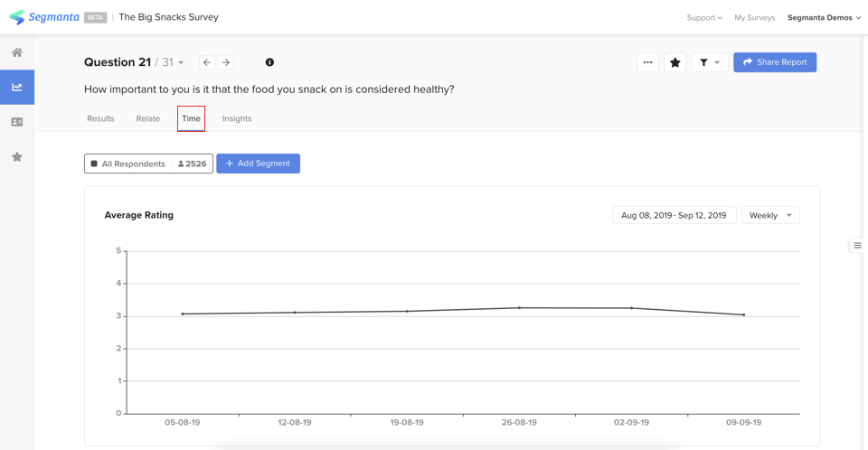Screen dimensions: 868x450
Task: Open the chart hamburger menu icon
Action: pos(857,245)
